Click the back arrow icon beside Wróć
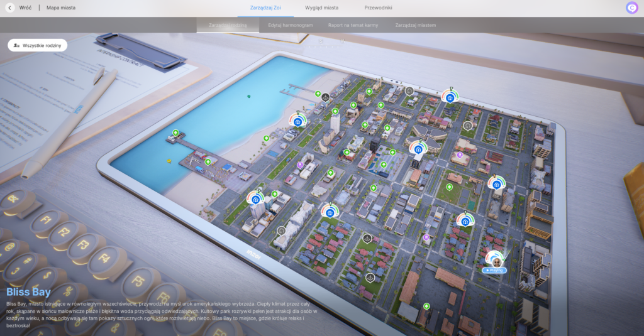 (x=10, y=8)
